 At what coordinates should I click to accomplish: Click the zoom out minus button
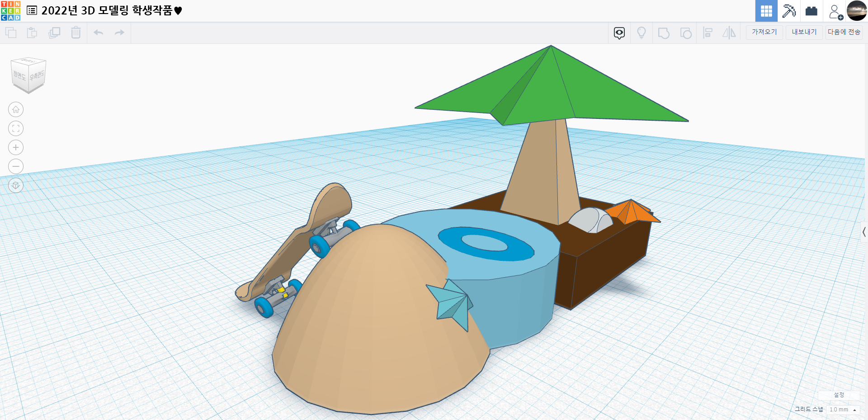tap(16, 166)
